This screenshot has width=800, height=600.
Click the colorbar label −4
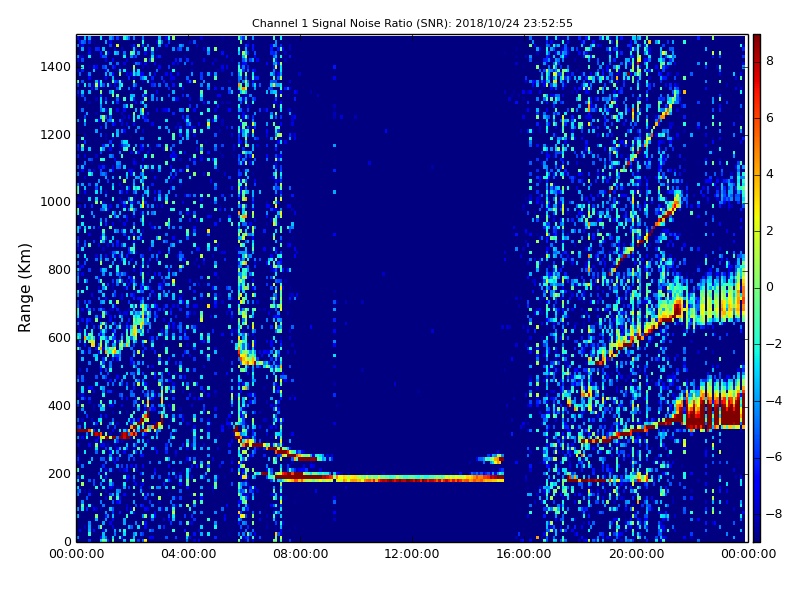(774, 401)
